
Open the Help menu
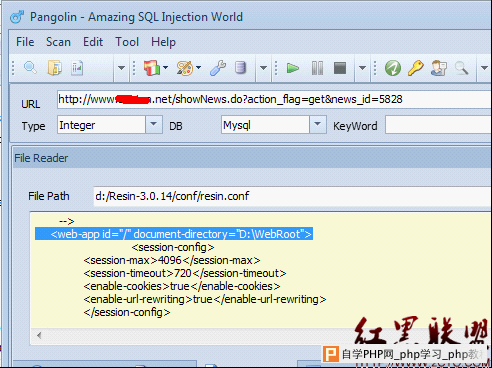coord(163,42)
